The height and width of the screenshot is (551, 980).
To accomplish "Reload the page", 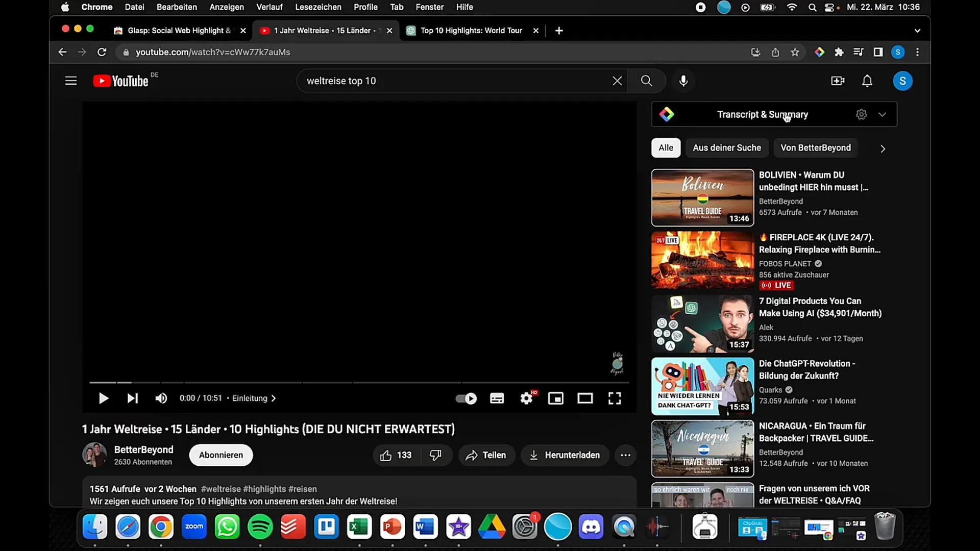I will coord(102,52).
